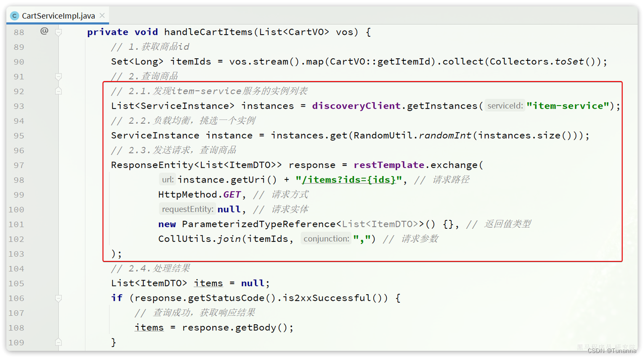
Task: Click the fold end marker beside line 109
Action: pyautogui.click(x=58, y=342)
